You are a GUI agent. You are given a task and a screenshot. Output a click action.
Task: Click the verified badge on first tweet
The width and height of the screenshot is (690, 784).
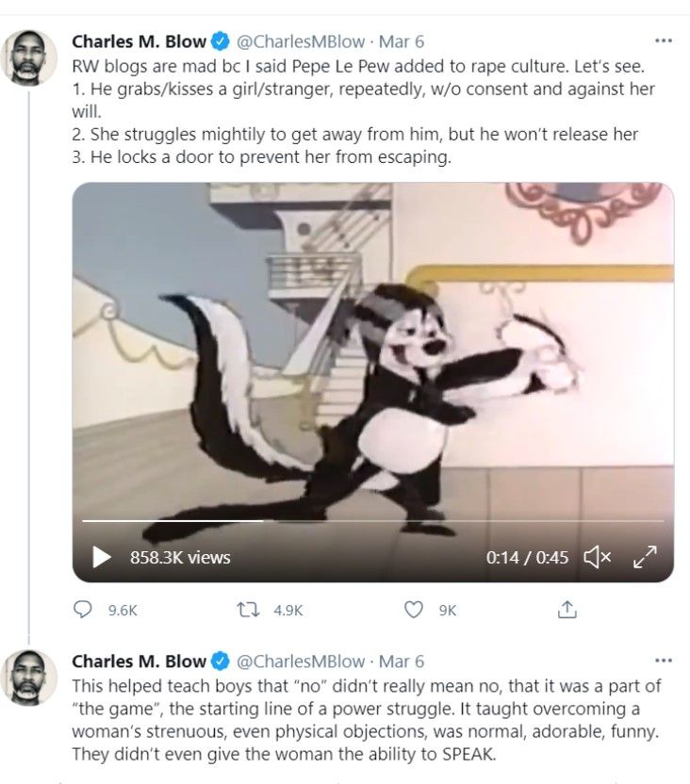(x=220, y=41)
